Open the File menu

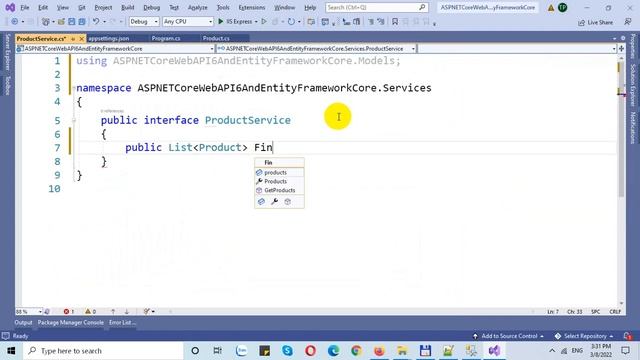tap(24, 8)
